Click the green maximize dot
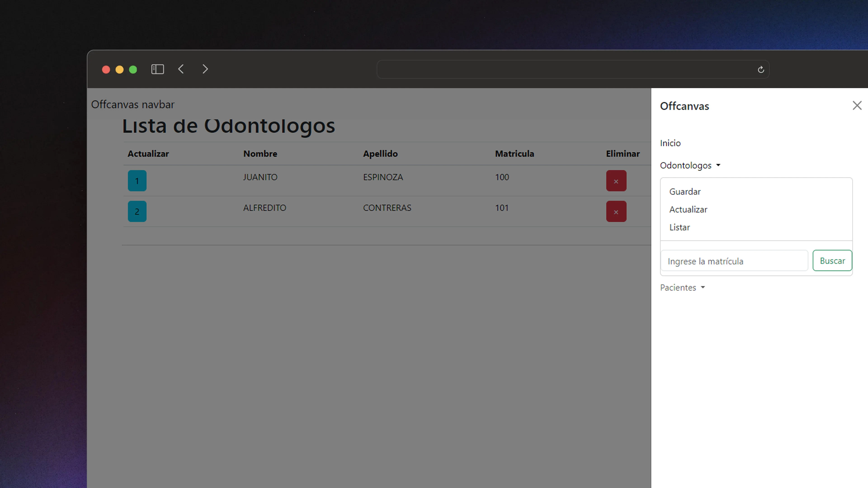Viewport: 868px width, 488px height. click(133, 70)
